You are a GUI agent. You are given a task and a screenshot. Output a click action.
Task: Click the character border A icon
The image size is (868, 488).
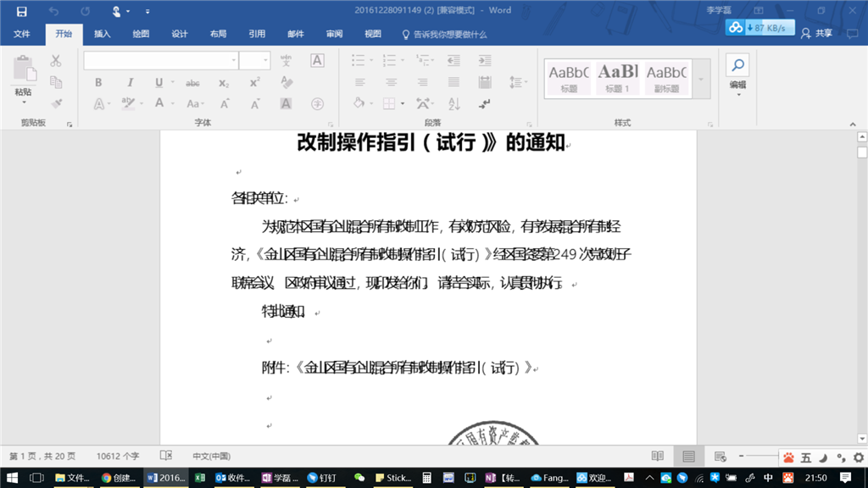tap(317, 60)
